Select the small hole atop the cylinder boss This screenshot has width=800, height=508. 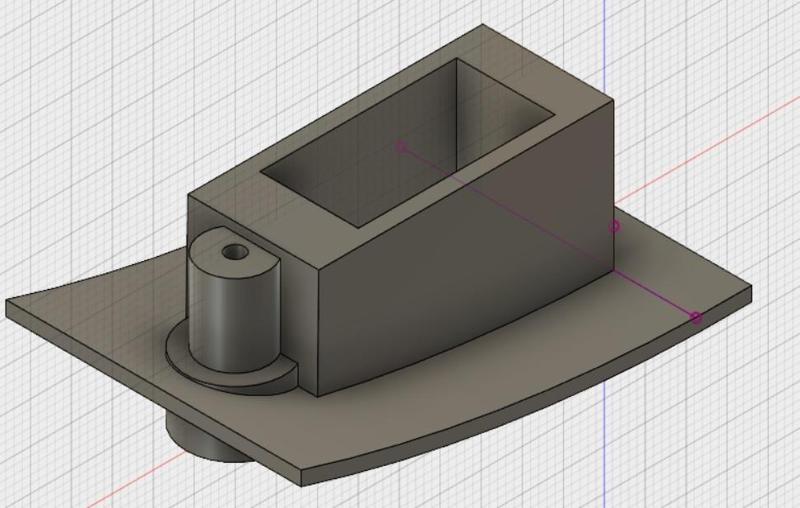point(235,251)
